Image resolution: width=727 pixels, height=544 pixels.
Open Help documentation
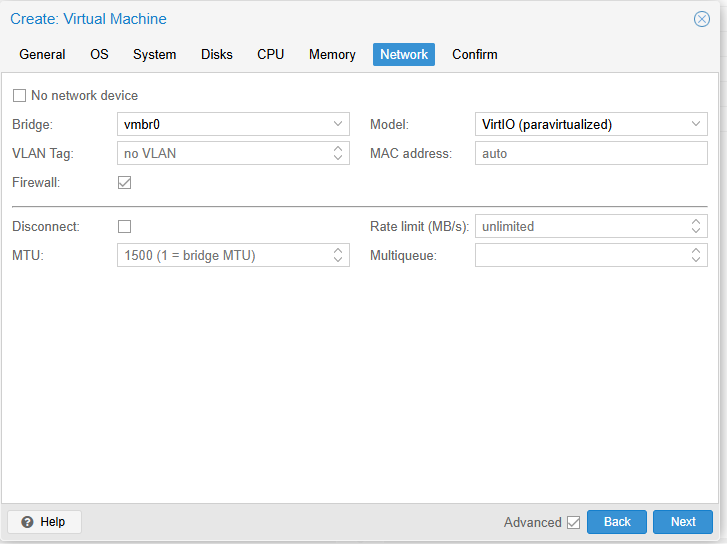point(45,522)
